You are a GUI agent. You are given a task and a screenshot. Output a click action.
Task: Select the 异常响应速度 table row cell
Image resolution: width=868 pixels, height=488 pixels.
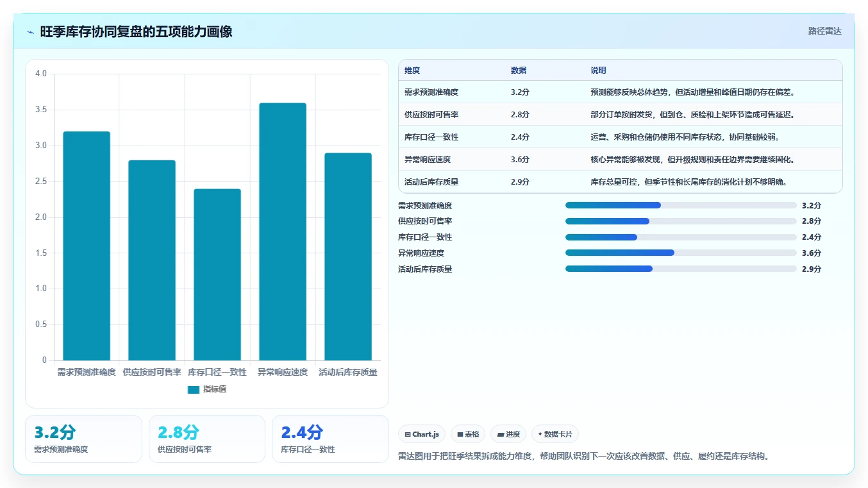tap(428, 160)
